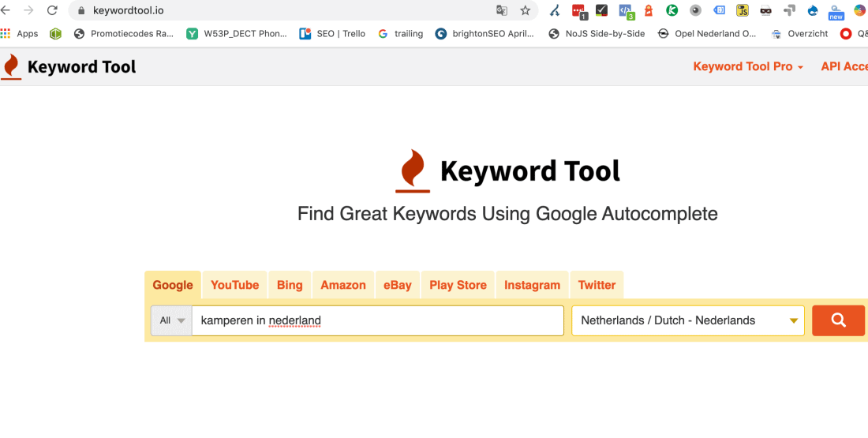Click the green K extension icon
Viewport: 868px width, 438px height.
pyautogui.click(x=672, y=10)
